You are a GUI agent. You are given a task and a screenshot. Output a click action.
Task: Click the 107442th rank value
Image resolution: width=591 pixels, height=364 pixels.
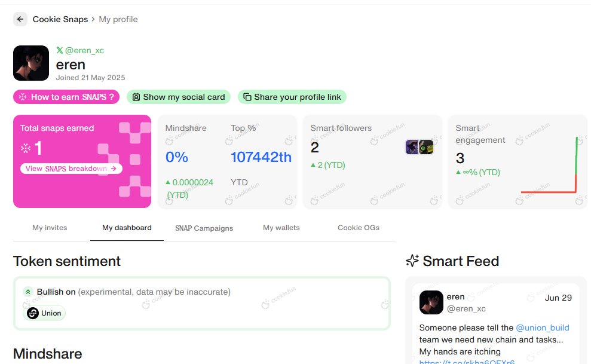[x=261, y=157]
